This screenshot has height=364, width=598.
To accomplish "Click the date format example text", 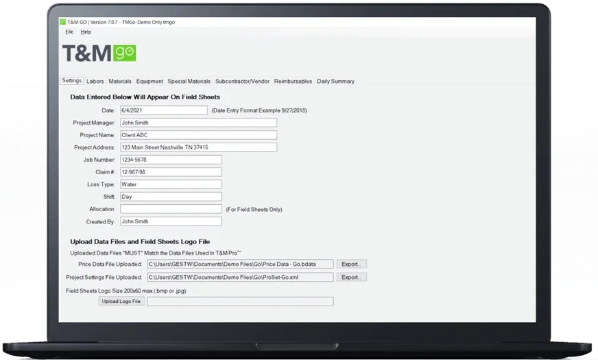I will pyautogui.click(x=259, y=110).
